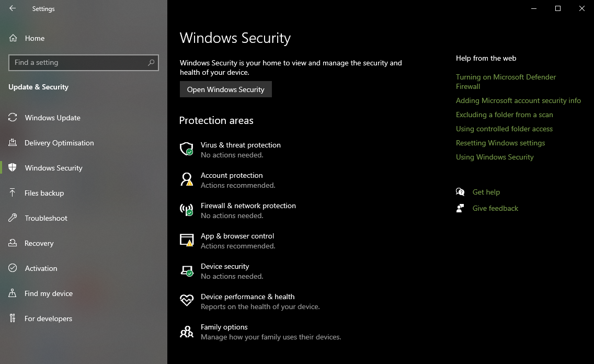Open Using controlled folder access link

(x=504, y=129)
